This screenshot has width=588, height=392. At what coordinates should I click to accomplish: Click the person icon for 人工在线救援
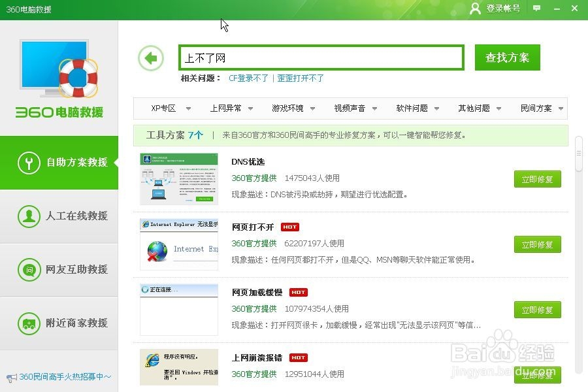coord(29,216)
